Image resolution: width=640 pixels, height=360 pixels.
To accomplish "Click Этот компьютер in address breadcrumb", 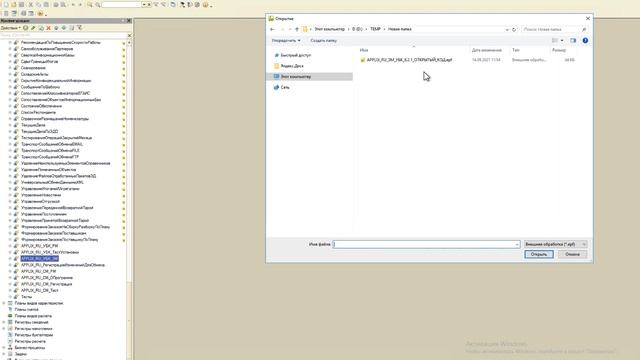I will (329, 29).
